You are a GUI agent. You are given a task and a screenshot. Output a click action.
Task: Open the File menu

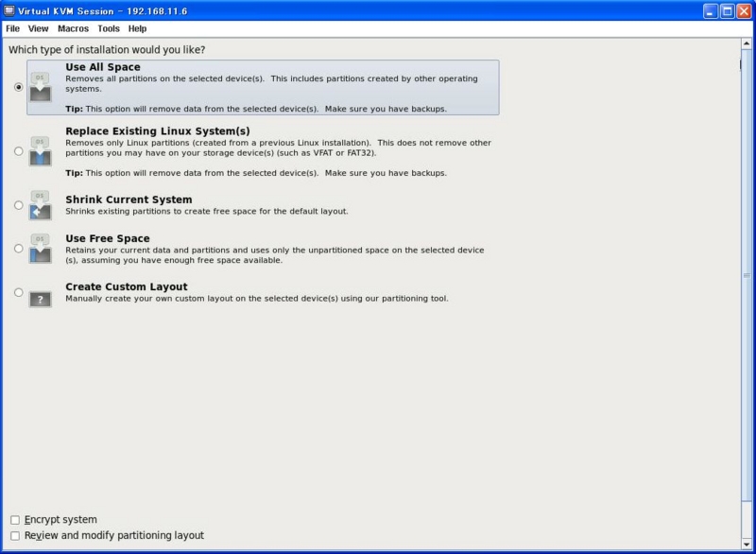(x=12, y=28)
